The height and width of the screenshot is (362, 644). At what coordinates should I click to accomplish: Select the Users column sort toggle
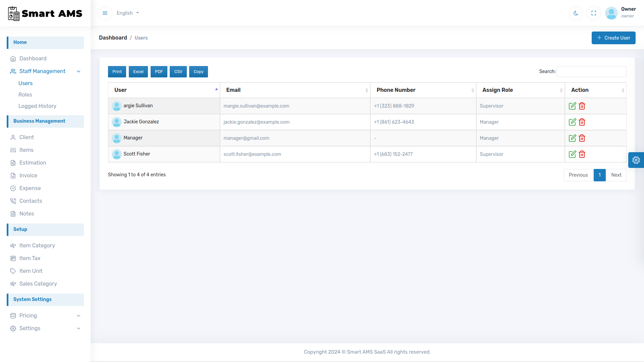click(216, 90)
